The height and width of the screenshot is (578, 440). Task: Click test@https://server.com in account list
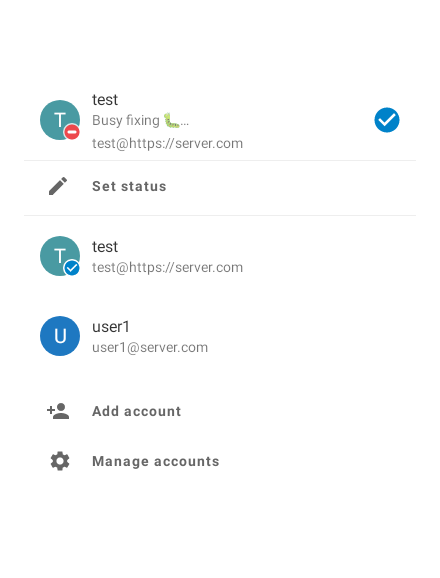pos(168,268)
